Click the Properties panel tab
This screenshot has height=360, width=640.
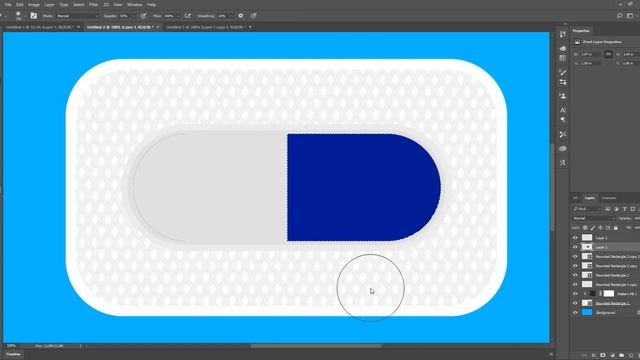point(581,31)
